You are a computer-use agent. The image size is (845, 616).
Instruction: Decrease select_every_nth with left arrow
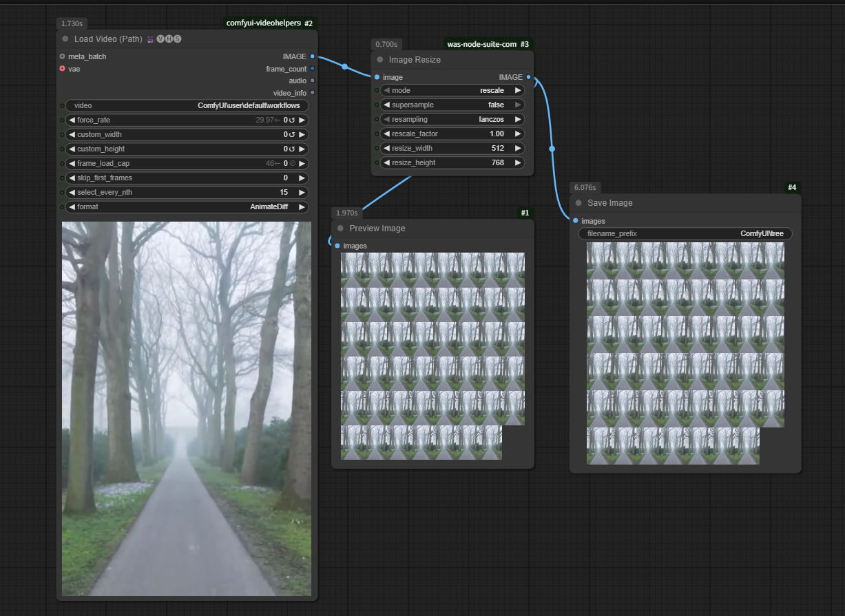click(x=72, y=193)
